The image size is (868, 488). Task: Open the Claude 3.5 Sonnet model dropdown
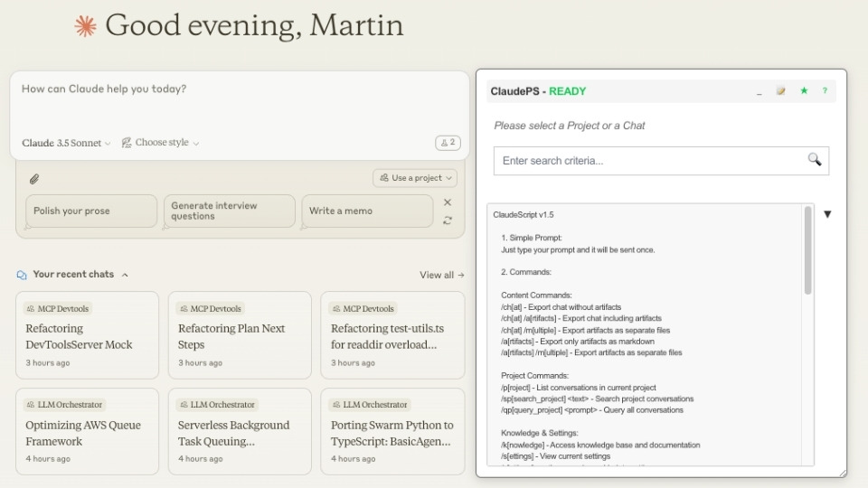point(66,143)
